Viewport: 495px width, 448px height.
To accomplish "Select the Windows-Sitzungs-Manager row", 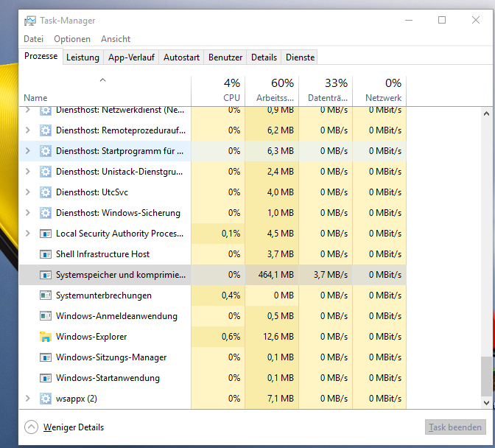I will [213, 357].
